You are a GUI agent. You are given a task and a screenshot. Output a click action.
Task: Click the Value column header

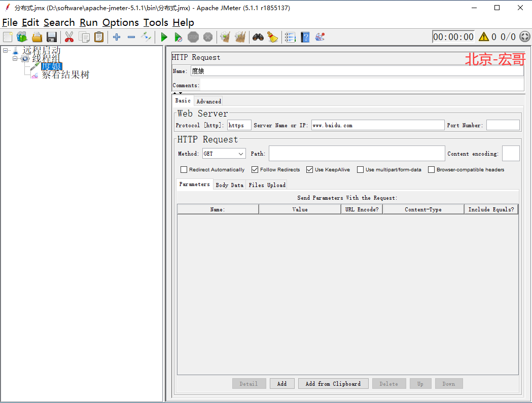pos(300,209)
